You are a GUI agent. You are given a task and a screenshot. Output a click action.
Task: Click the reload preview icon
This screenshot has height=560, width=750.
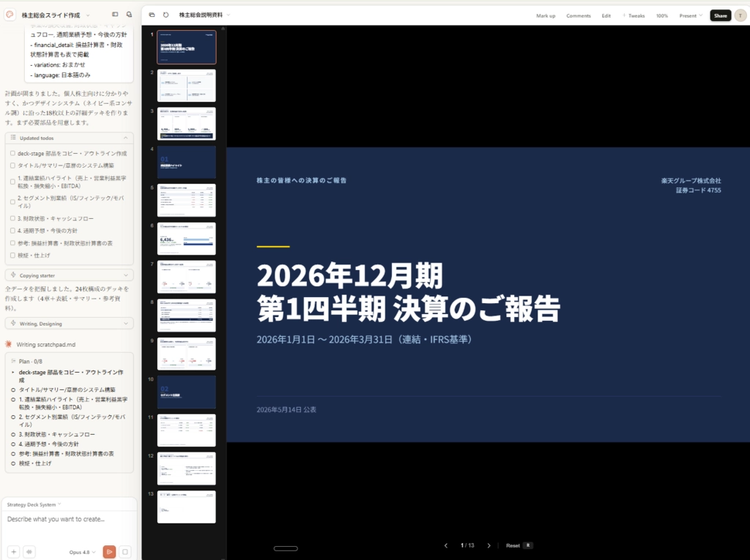166,15
